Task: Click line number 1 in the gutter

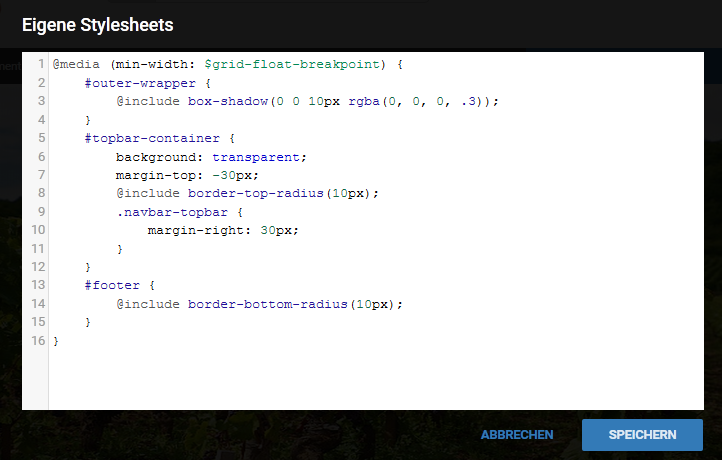Action: click(41, 64)
